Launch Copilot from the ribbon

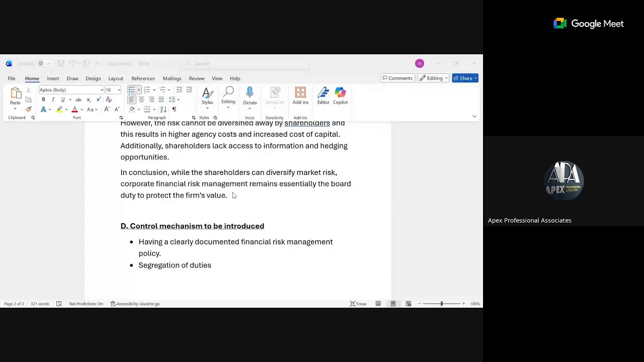pyautogui.click(x=340, y=96)
